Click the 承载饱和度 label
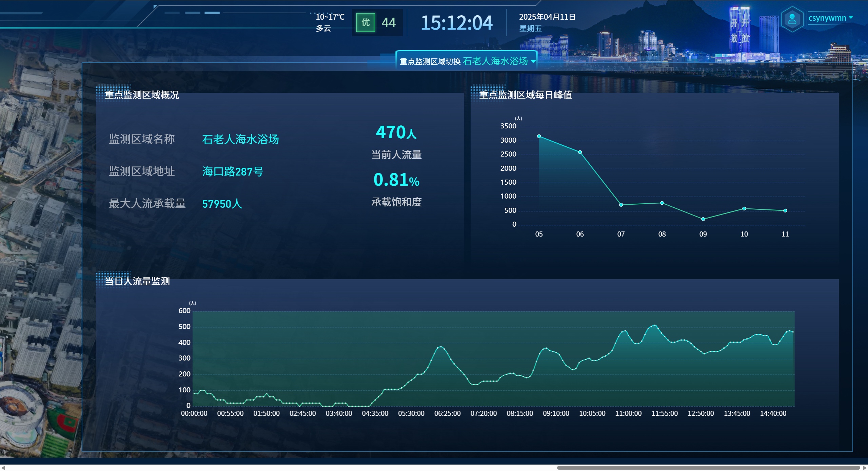This screenshot has height=471, width=868. coord(396,202)
